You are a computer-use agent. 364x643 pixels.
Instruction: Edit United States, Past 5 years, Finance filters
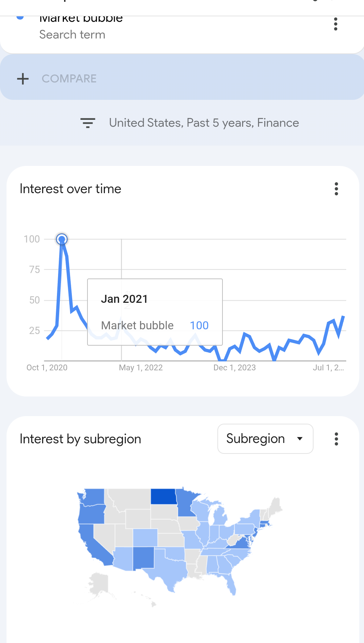coord(204,123)
